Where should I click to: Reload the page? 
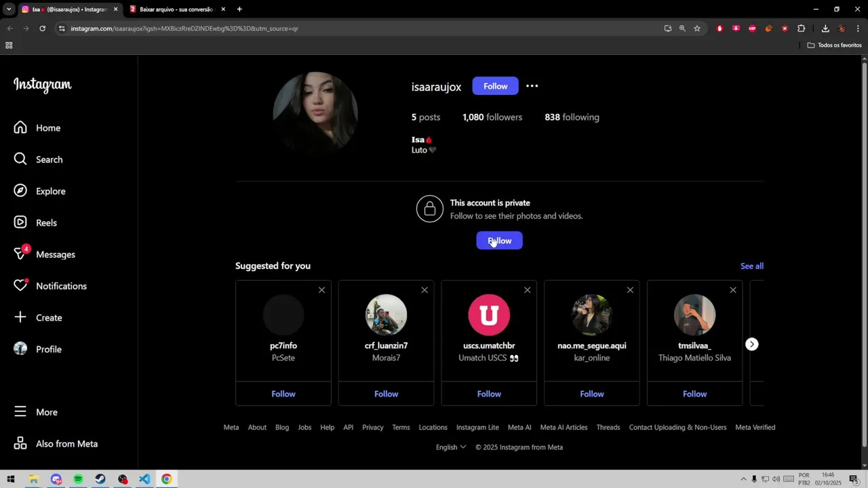click(42, 28)
